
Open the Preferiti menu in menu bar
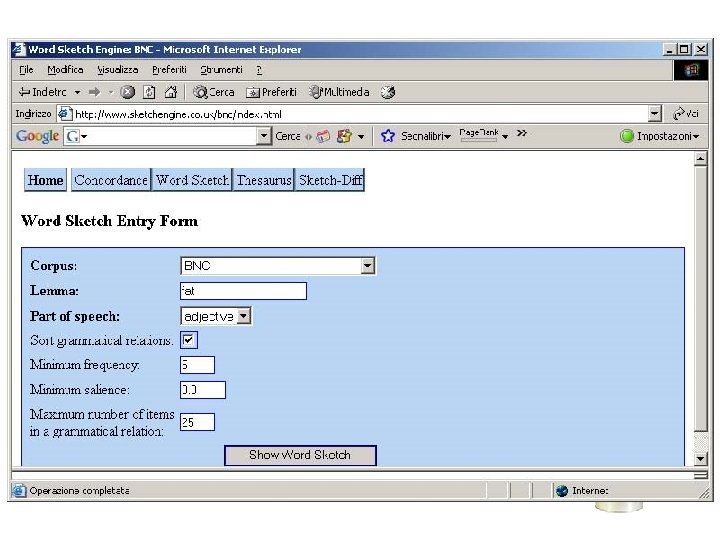(169, 70)
